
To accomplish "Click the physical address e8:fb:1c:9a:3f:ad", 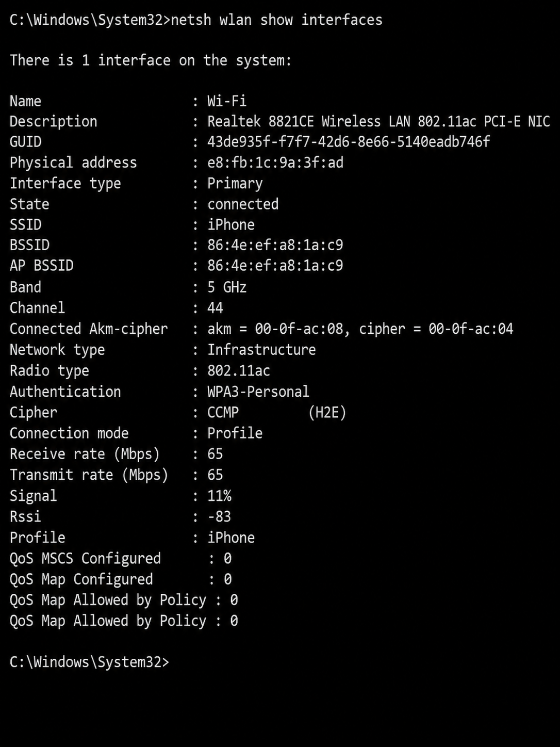I will tap(275, 163).
